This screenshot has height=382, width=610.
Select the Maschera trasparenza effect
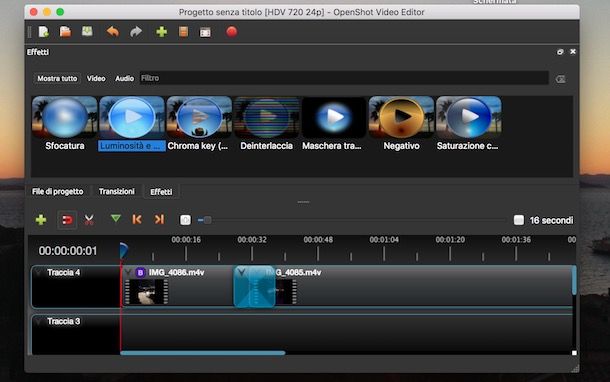point(334,124)
